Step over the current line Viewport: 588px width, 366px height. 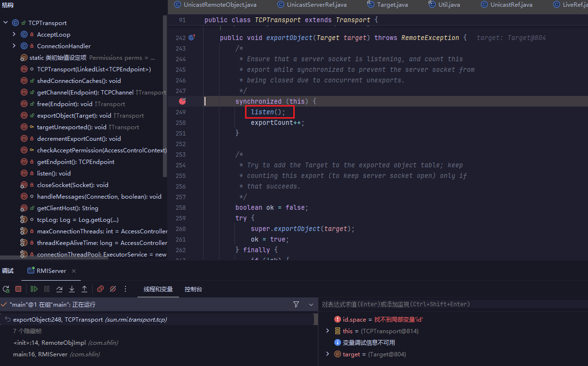[x=59, y=289]
